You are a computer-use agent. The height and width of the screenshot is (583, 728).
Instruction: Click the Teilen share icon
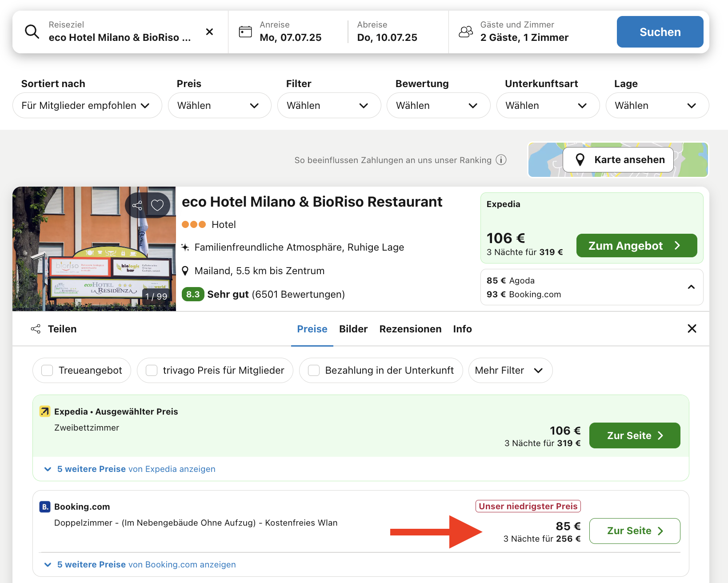pos(36,329)
